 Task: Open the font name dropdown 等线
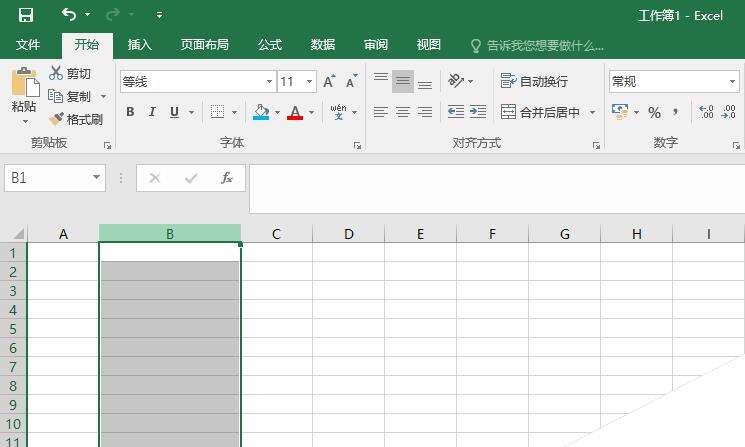coord(269,82)
